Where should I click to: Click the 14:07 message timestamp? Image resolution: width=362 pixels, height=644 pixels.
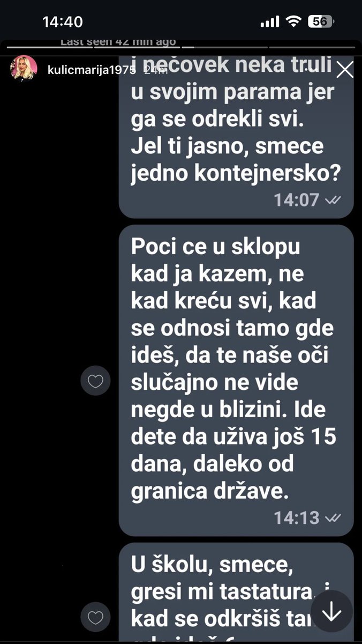point(297,200)
